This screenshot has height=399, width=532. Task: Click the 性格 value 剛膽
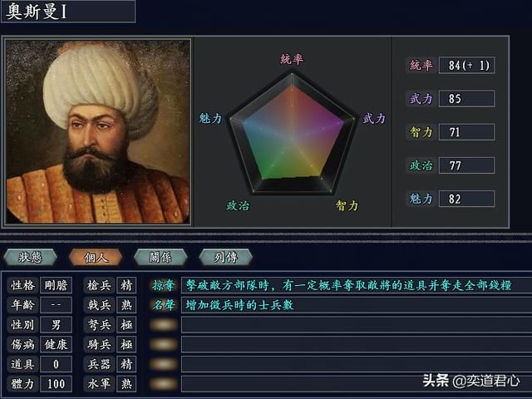56,285
